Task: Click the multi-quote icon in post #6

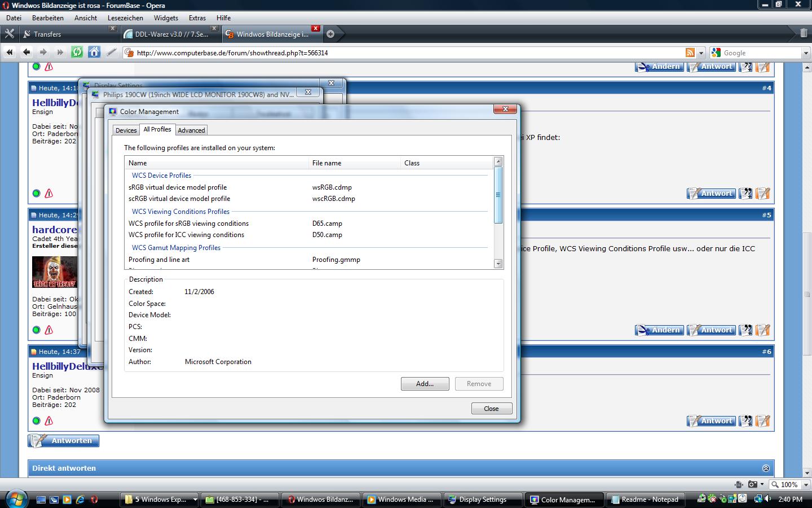Action: [x=745, y=421]
